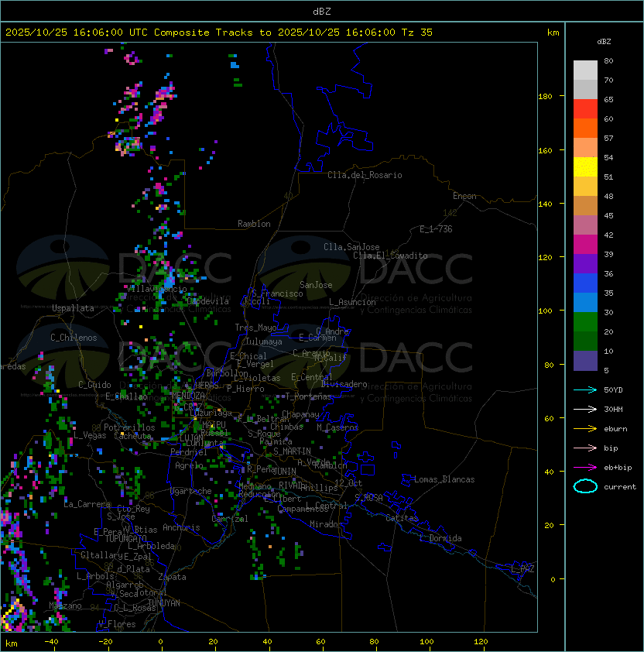Click the current legend label

coord(620,487)
